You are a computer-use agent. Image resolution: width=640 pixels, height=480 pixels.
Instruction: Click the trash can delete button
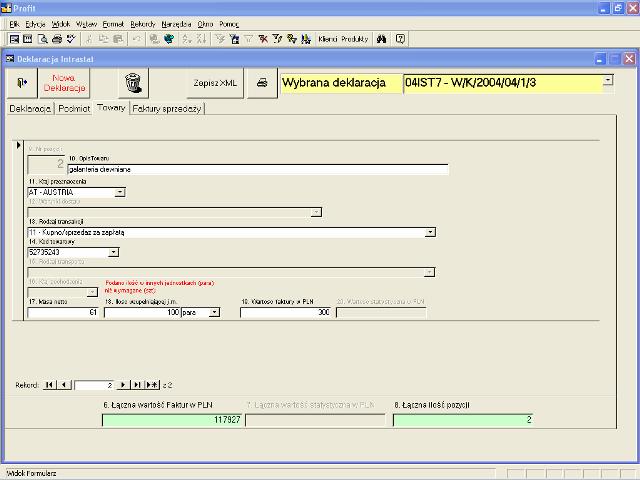pyautogui.click(x=133, y=83)
